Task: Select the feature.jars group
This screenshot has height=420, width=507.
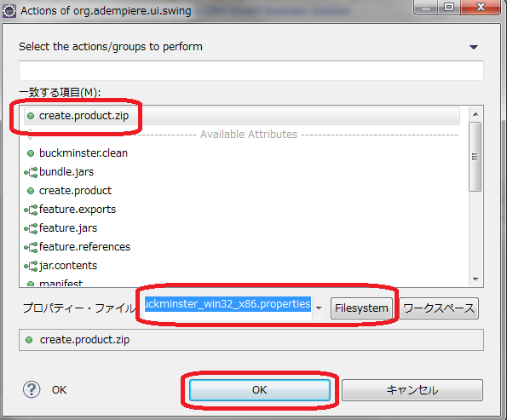Action: tap(241, 228)
